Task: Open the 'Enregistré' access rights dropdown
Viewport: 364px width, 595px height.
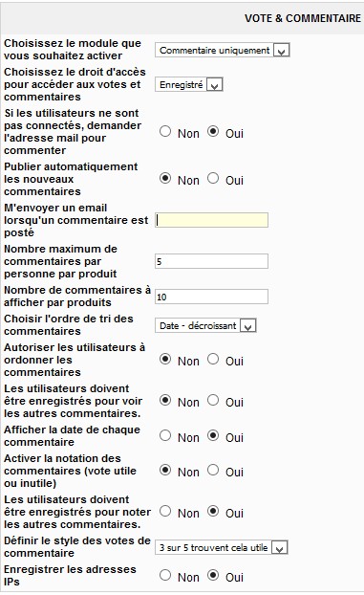Action: point(189,84)
